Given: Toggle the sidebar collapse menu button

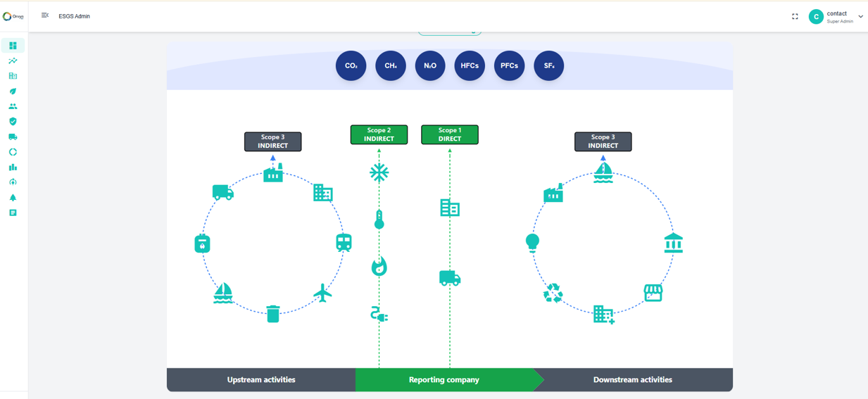Looking at the screenshot, I should pyautogui.click(x=45, y=15).
